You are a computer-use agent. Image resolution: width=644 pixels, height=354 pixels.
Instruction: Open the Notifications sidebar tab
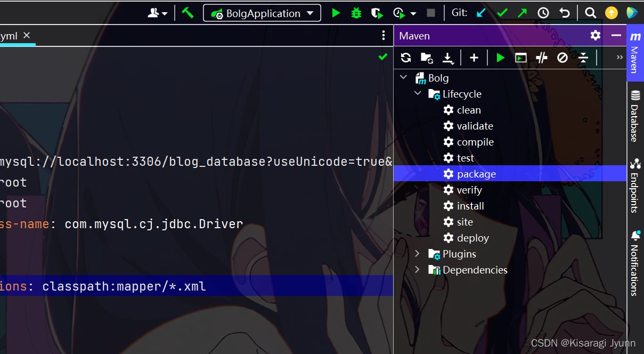(x=634, y=262)
